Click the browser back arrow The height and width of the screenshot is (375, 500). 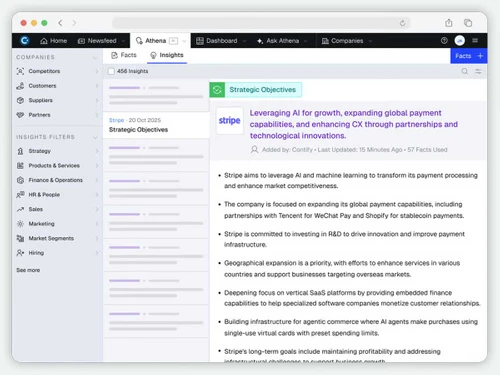coord(60,23)
